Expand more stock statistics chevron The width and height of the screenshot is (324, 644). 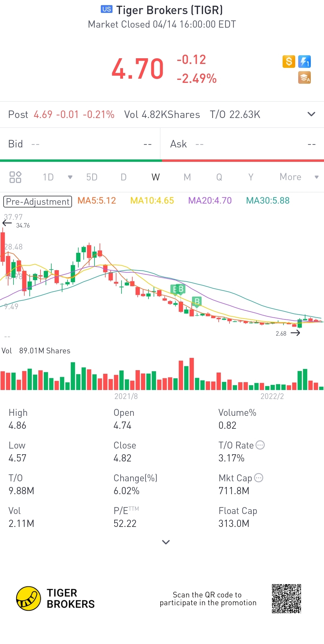point(166,542)
